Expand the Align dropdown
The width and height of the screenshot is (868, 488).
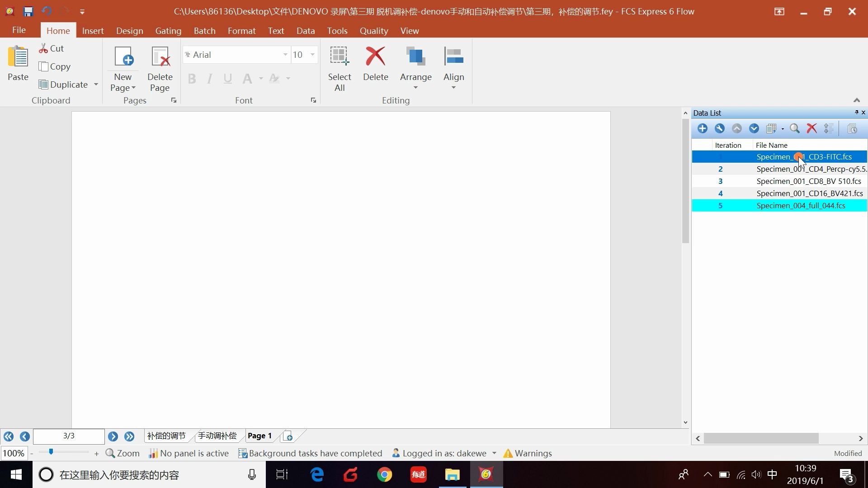(453, 88)
